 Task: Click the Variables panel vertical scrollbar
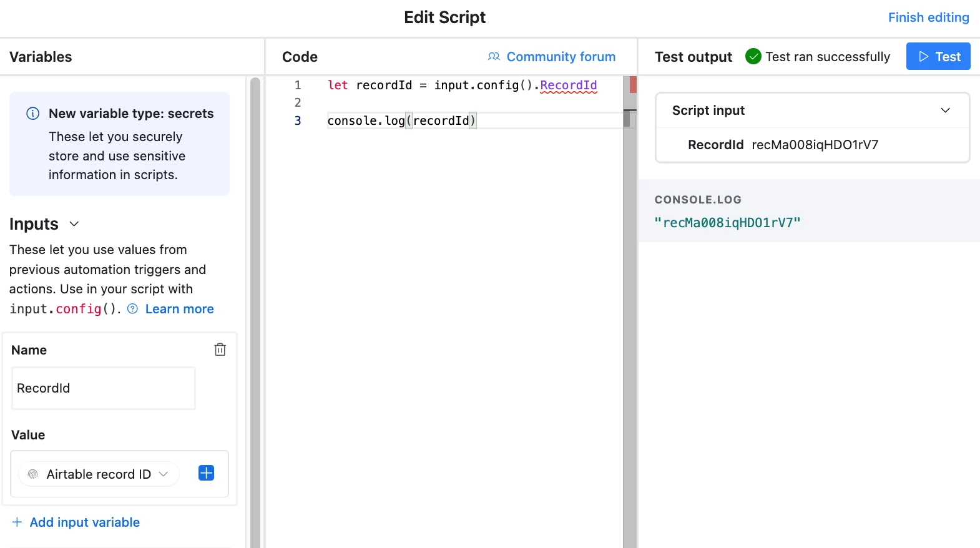255,312
